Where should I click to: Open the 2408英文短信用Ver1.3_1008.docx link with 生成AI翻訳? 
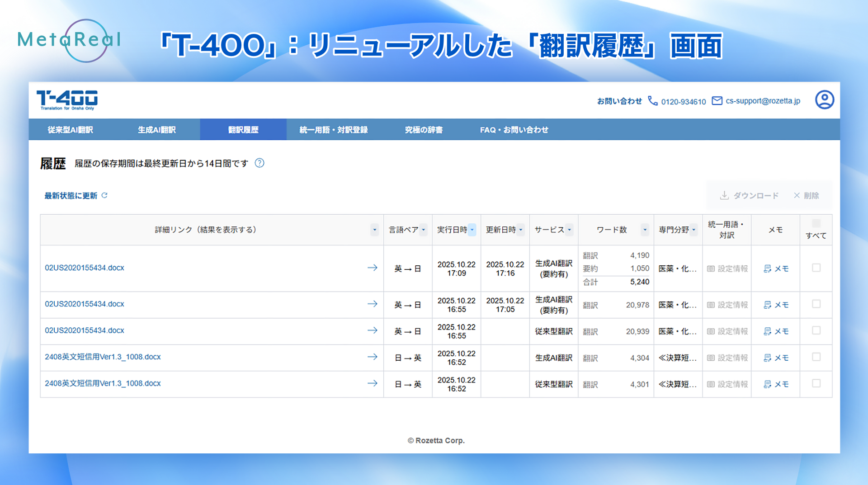pyautogui.click(x=103, y=357)
